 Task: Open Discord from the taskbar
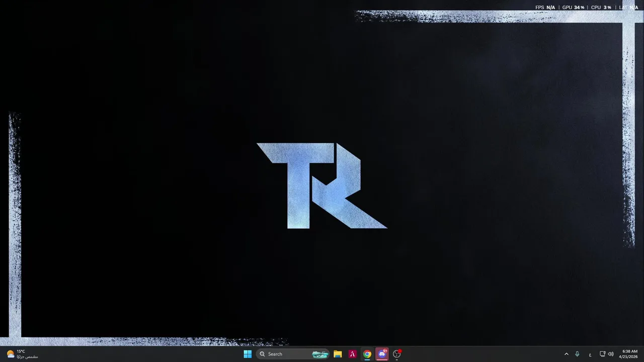[x=382, y=354]
